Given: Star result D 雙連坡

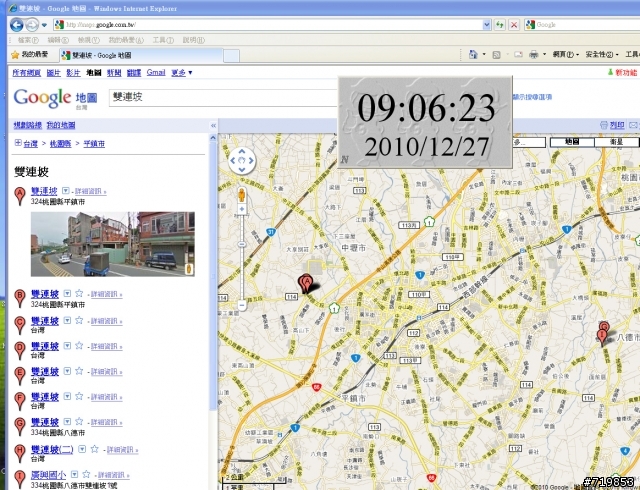Looking at the screenshot, I should point(79,345).
